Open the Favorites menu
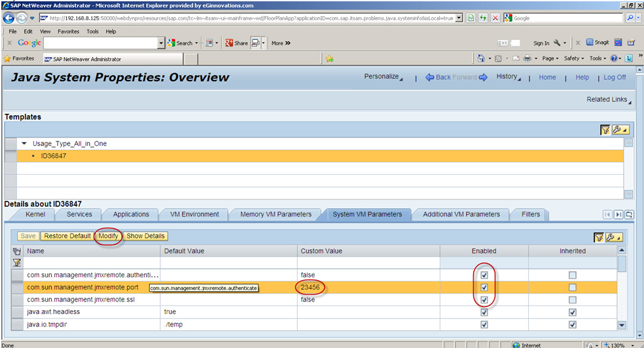644x348 pixels. coord(68,31)
